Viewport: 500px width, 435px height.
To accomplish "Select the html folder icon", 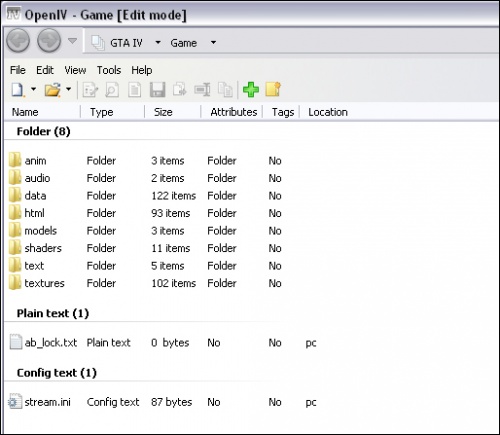I will tap(15, 212).
